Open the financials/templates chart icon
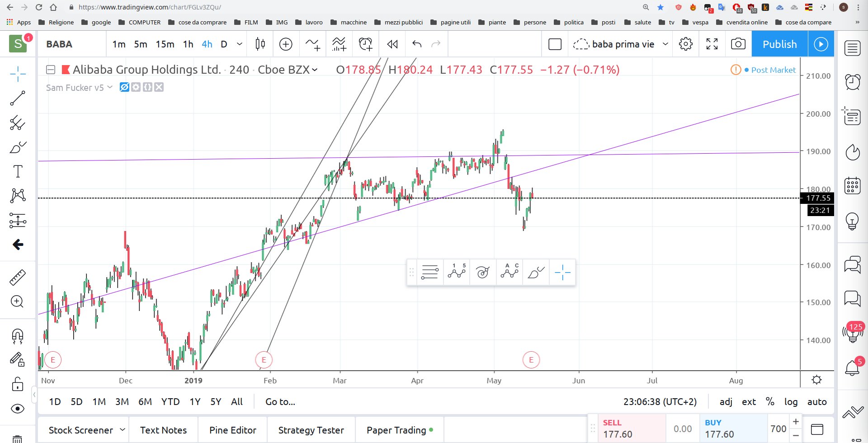This screenshot has height=443, width=868. (x=339, y=44)
